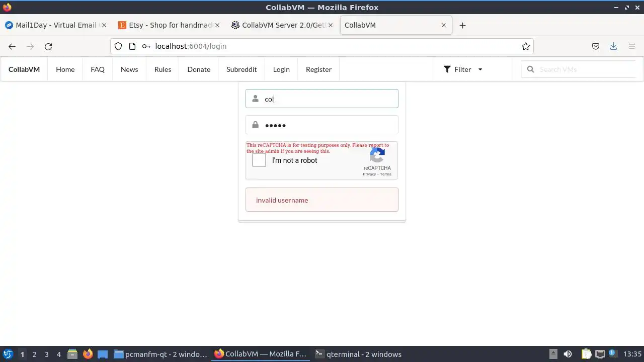Open the Home nav item
Screen dimensions: 644x362
[65, 69]
